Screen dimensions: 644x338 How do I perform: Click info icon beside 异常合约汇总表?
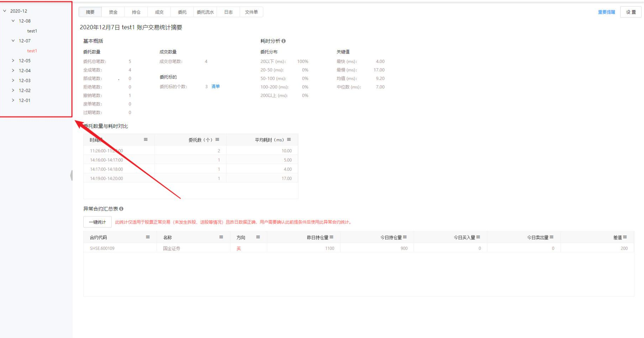121,209
